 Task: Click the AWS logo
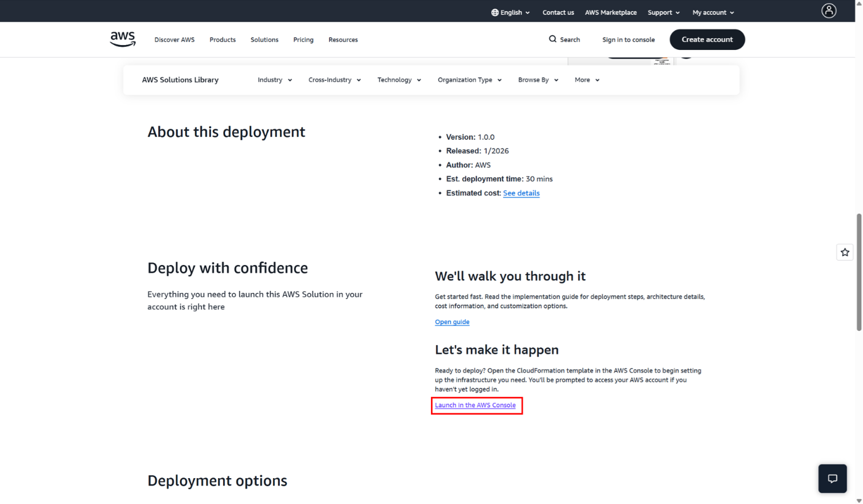(x=122, y=39)
